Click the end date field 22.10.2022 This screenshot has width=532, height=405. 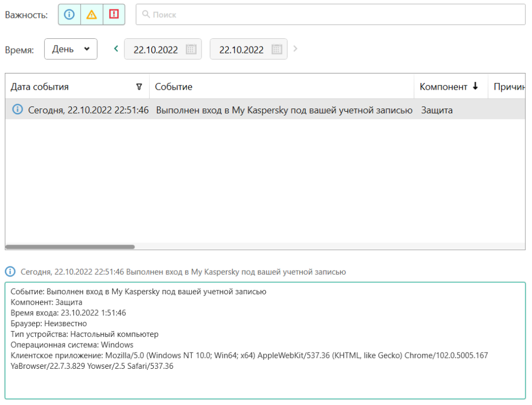248,50
